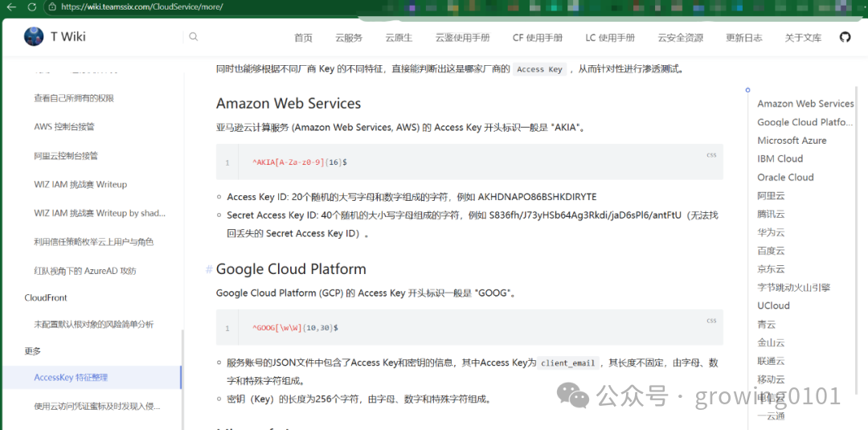Jump to 字节跳动火山引擎 in outline
Viewport: 868px width, 430px height.
click(x=794, y=287)
